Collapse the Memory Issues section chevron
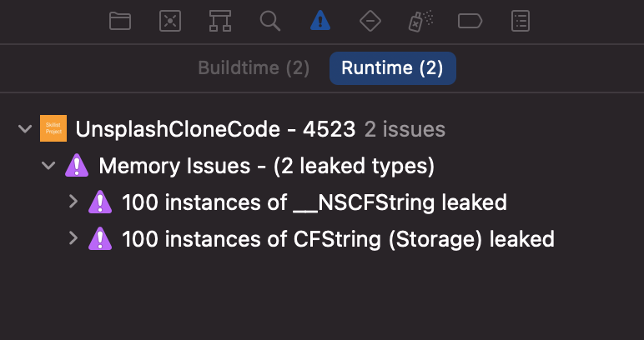644x340 pixels. [x=48, y=166]
